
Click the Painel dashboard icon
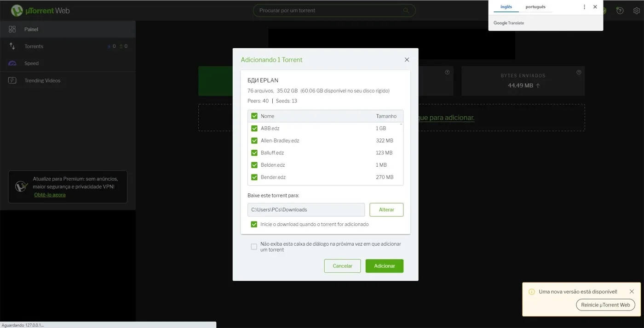pos(12,29)
